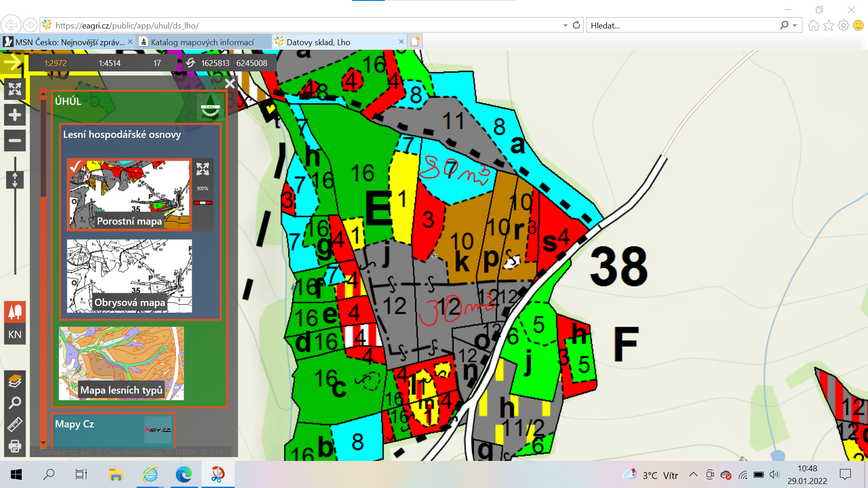This screenshot has width=868, height=488.
Task: Click the yellow arrow panel toggle
Action: [x=13, y=62]
